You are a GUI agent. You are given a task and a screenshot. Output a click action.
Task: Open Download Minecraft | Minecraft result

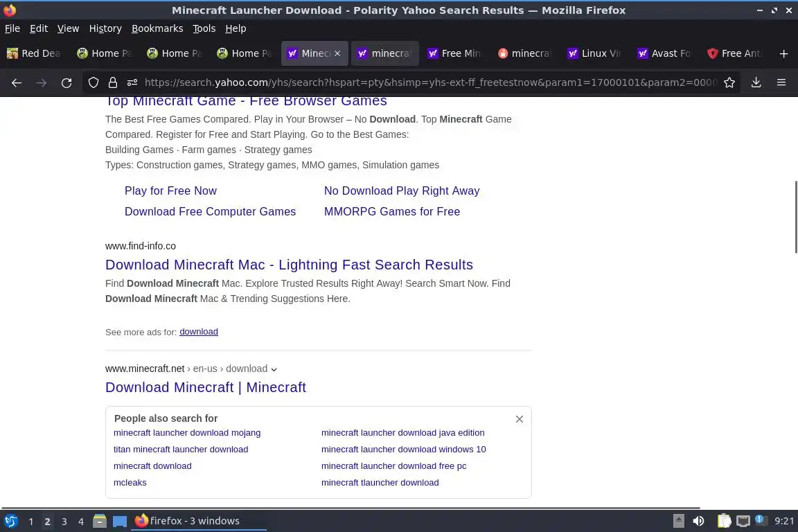coord(206,387)
